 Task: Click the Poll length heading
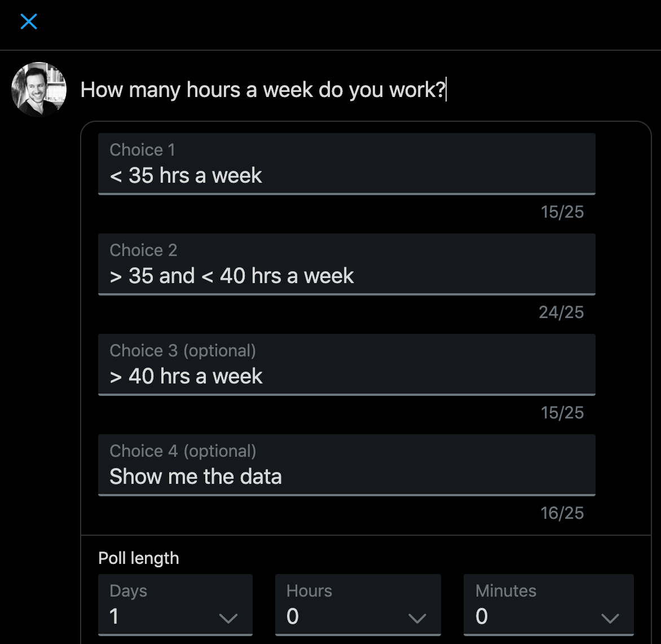pyautogui.click(x=139, y=558)
